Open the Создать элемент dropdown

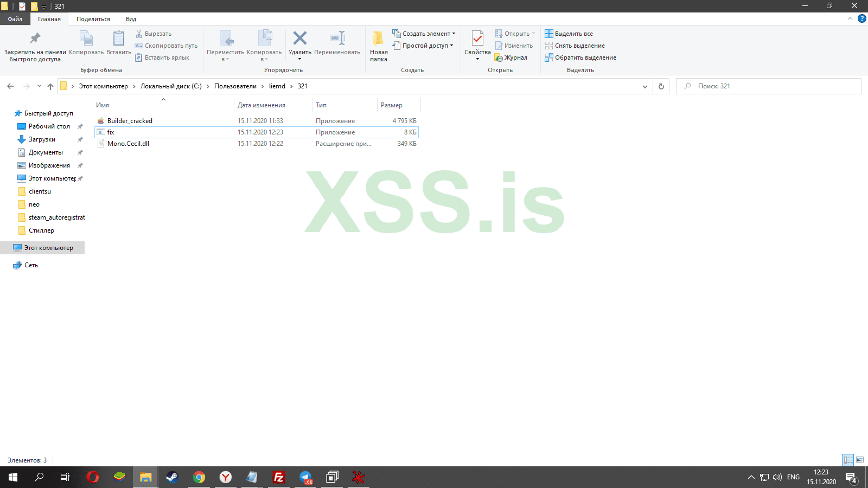point(424,34)
